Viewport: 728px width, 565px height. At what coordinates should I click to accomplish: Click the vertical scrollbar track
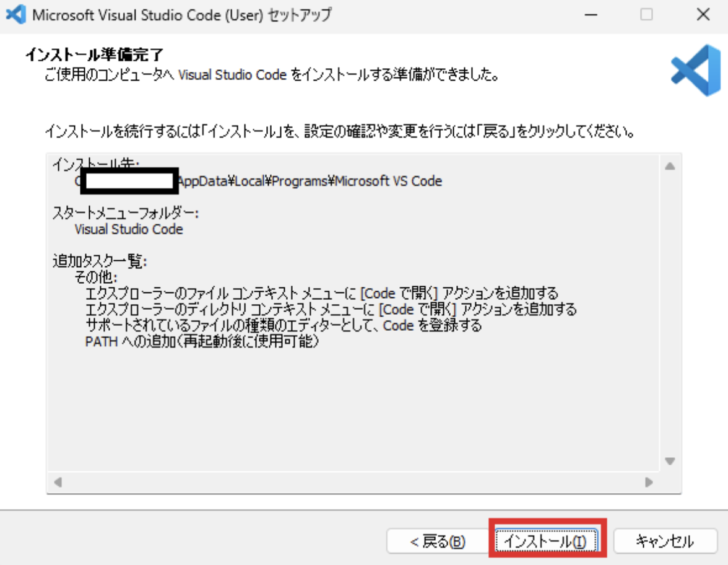click(x=669, y=310)
